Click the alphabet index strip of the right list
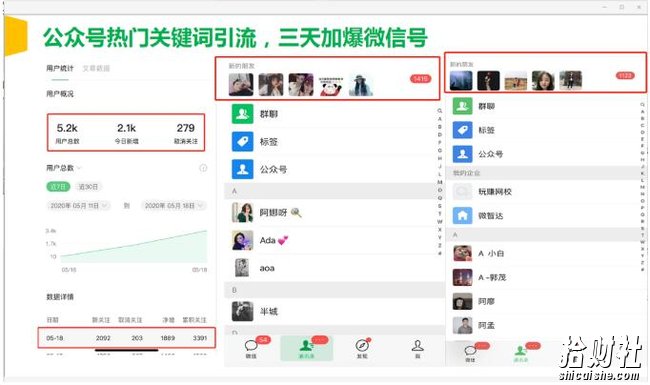Viewport: 650px width, 385px height. pos(643,186)
